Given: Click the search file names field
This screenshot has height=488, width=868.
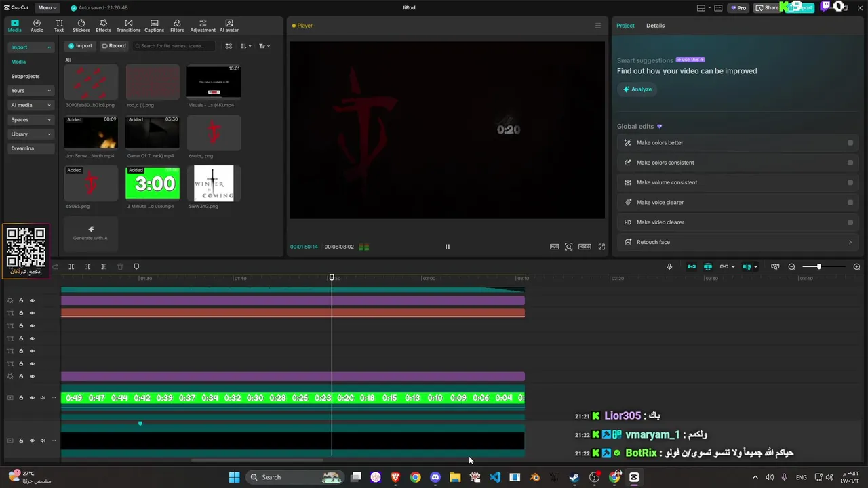Looking at the screenshot, I should (x=174, y=46).
